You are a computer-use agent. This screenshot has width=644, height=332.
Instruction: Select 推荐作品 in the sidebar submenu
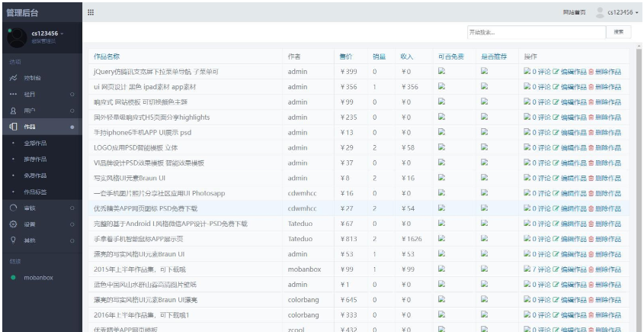[x=35, y=159]
